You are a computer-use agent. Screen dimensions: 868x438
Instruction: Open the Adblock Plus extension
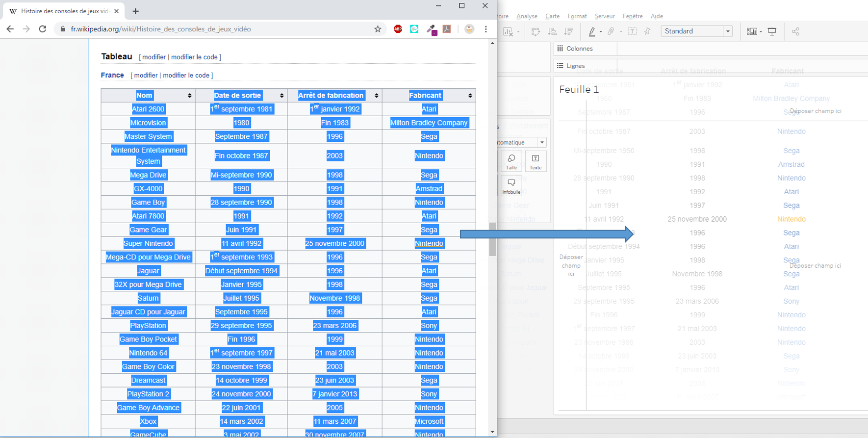pos(398,29)
